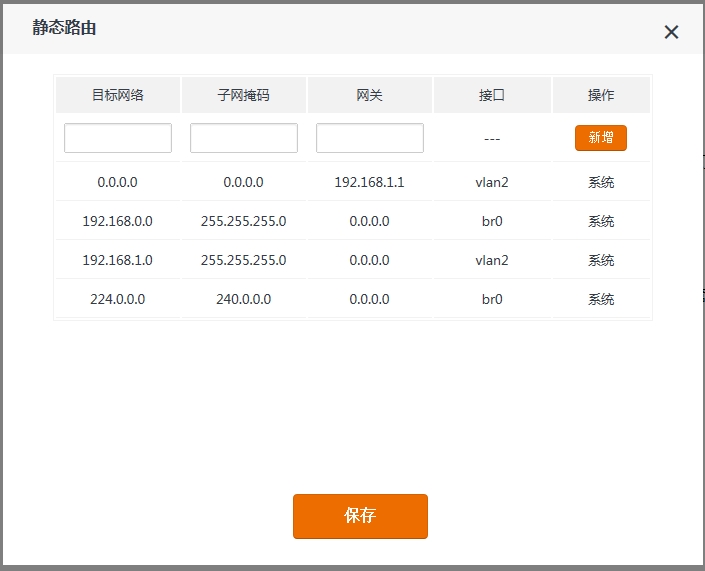
Task: Select the 网关 input field
Action: [370, 138]
